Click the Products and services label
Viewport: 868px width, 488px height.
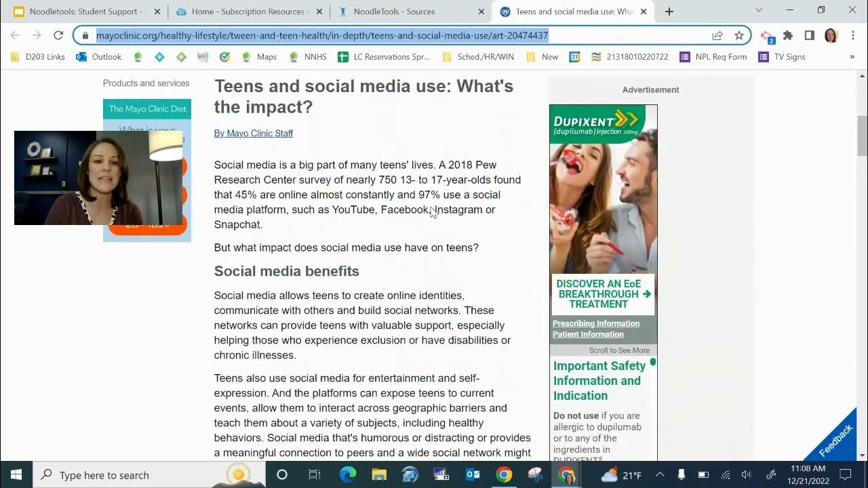point(146,83)
